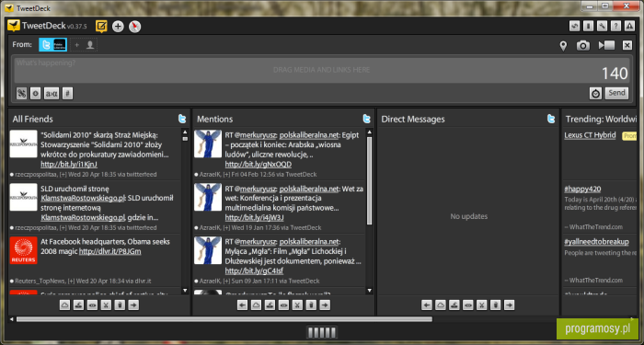Open the yellow compose tweet icon
This screenshot has width=644, height=345.
tap(101, 27)
